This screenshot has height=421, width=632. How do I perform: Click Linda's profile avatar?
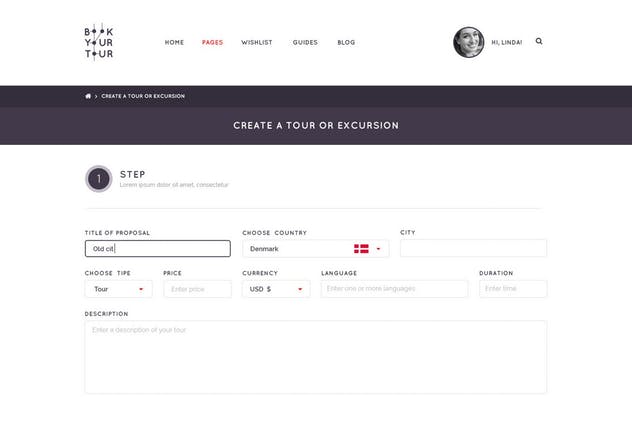click(468, 42)
